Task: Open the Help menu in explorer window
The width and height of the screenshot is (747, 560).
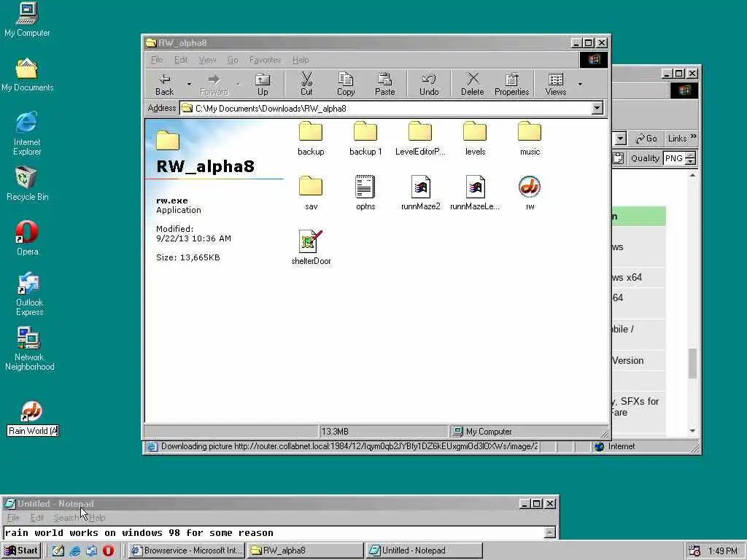Action: pyautogui.click(x=301, y=60)
